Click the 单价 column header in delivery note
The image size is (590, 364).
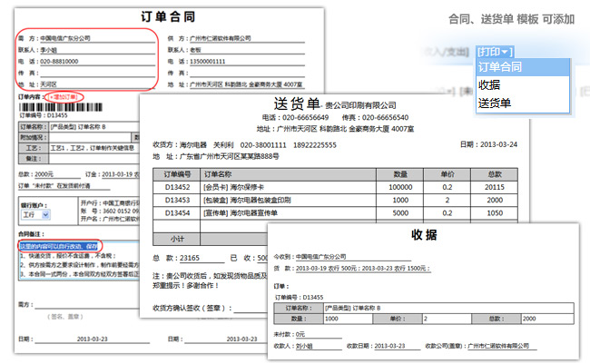tap(447, 174)
